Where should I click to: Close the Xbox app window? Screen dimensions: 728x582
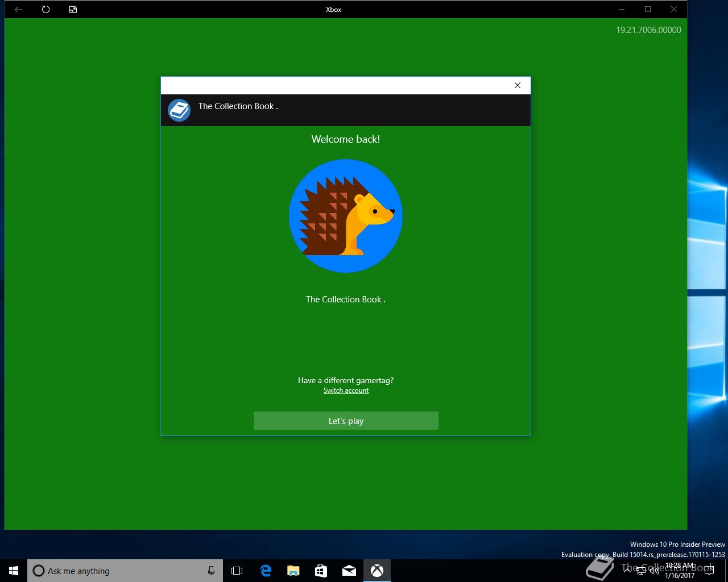coord(674,9)
